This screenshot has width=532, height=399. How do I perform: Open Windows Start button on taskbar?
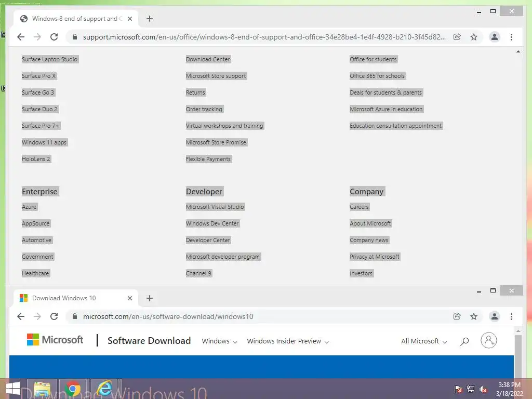[x=12, y=389]
